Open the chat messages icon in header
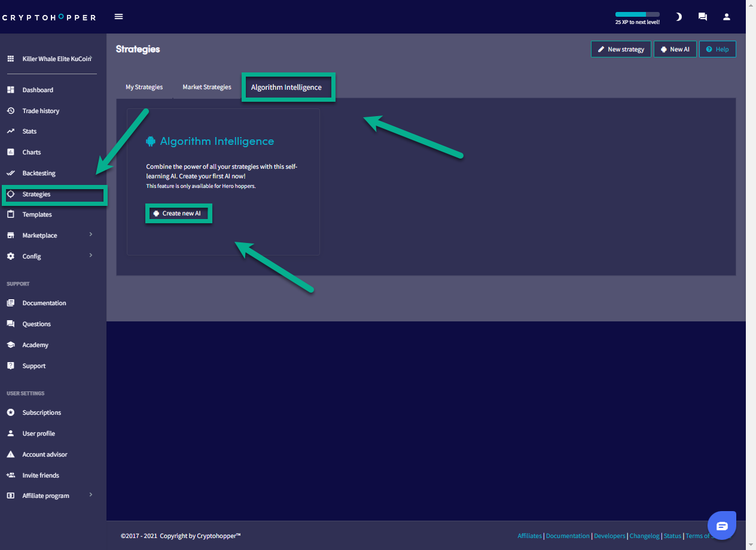This screenshot has width=756, height=550. [x=703, y=17]
